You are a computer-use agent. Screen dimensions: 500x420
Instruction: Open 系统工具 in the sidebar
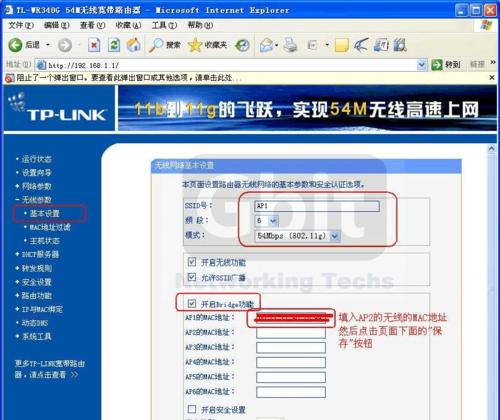[x=37, y=337]
